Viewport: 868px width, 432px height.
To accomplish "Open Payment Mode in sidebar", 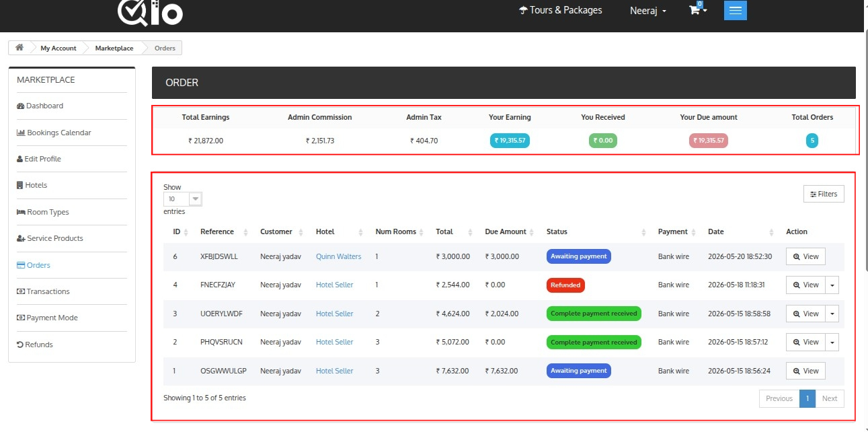I will 47,318.
